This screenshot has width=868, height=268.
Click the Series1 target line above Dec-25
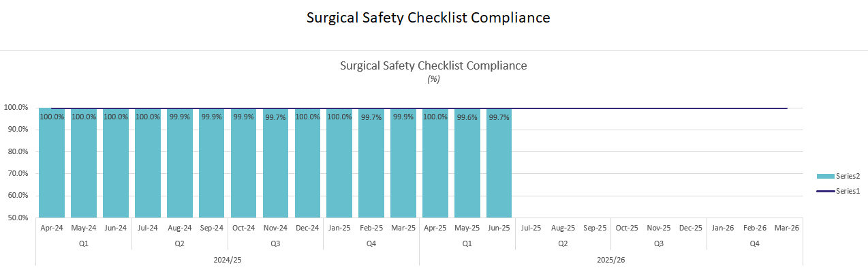(x=691, y=108)
